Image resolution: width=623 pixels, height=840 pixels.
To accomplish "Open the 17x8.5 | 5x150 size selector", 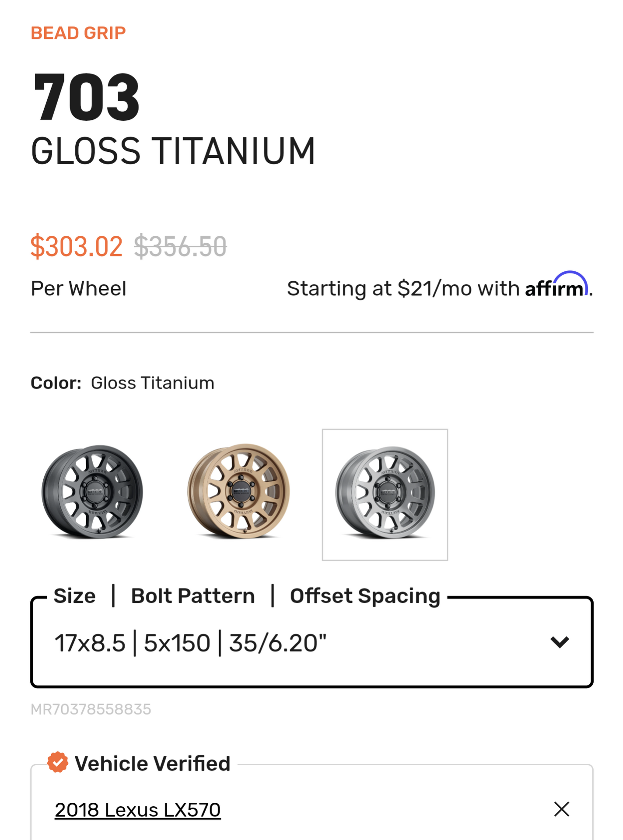I will pyautogui.click(x=311, y=643).
